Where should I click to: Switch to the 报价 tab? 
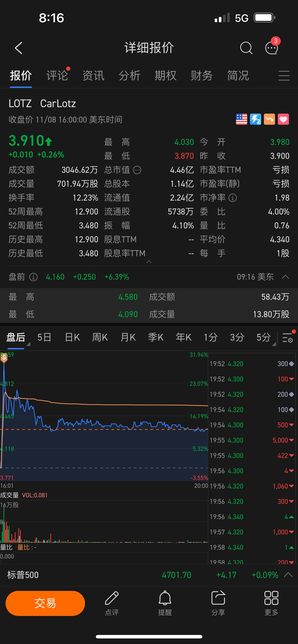pyautogui.click(x=21, y=76)
